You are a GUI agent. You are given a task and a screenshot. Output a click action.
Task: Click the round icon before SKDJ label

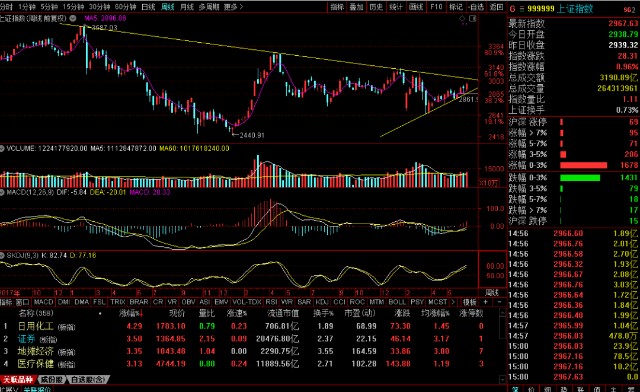tap(2, 256)
